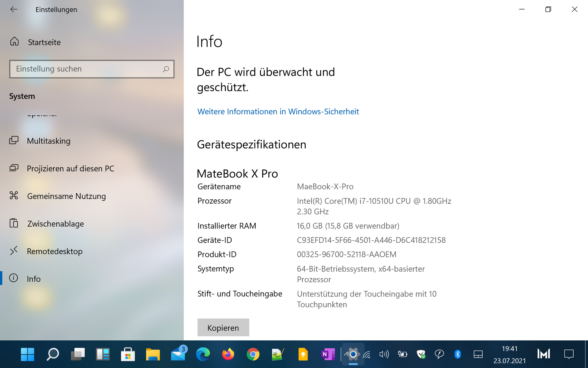Open Mail app with 3 notifications
Screen dimensions: 588x368
(179, 354)
